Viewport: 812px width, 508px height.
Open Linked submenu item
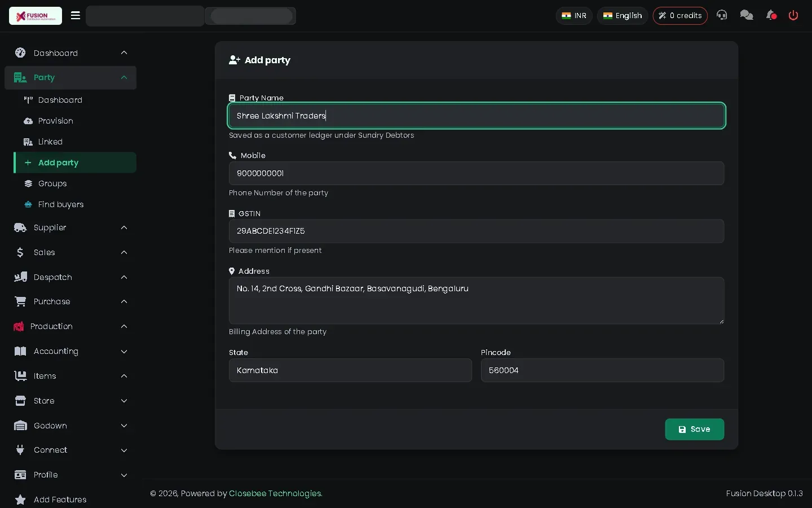pyautogui.click(x=75, y=142)
